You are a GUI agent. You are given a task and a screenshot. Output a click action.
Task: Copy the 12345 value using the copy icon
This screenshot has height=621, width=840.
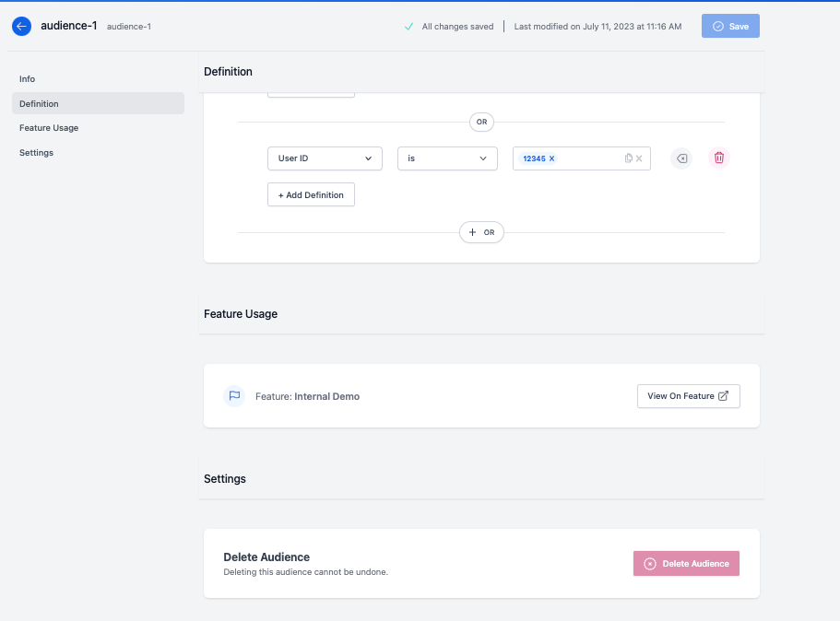[x=629, y=158]
